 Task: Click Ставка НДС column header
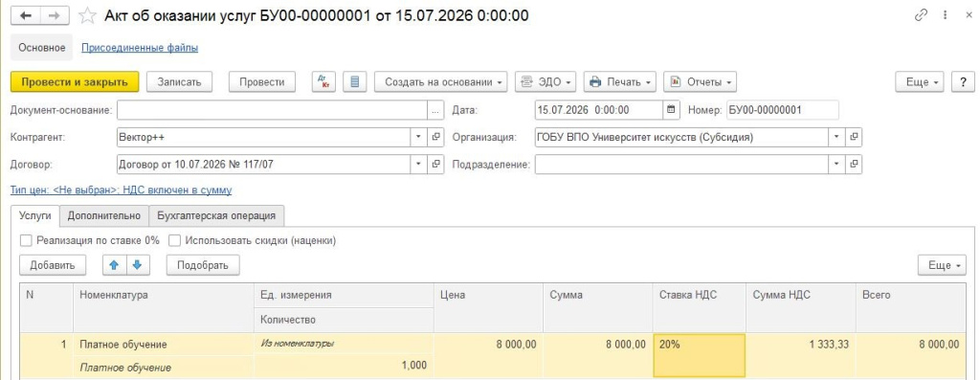coord(700,307)
